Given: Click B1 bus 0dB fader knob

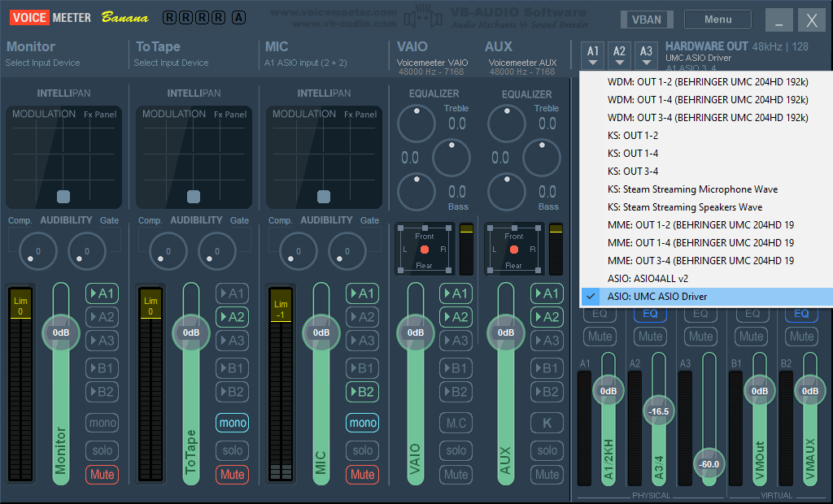Looking at the screenshot, I should click(760, 391).
